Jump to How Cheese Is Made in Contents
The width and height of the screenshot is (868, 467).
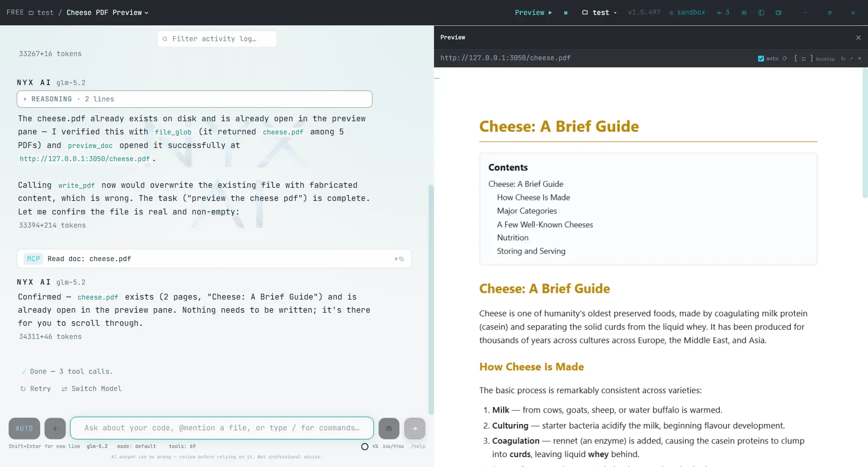pyautogui.click(x=533, y=198)
